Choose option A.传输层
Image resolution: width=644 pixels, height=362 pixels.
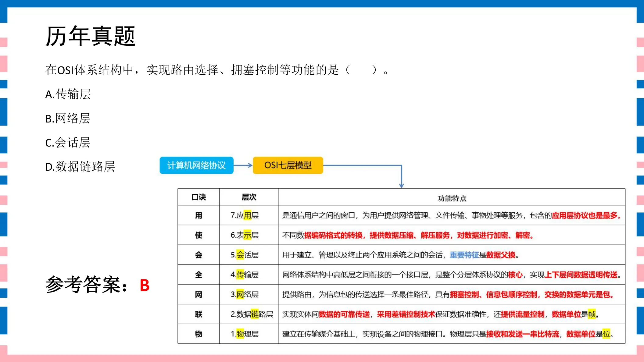(68, 94)
